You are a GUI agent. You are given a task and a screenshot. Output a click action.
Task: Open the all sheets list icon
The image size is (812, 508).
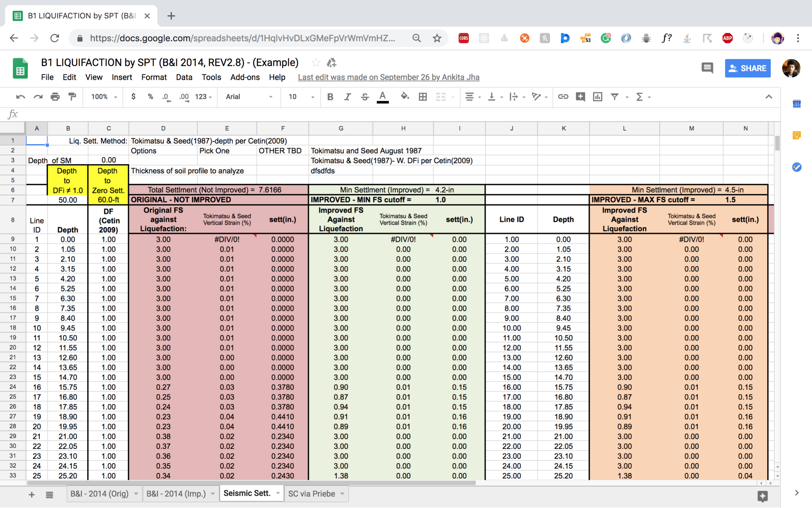click(49, 494)
